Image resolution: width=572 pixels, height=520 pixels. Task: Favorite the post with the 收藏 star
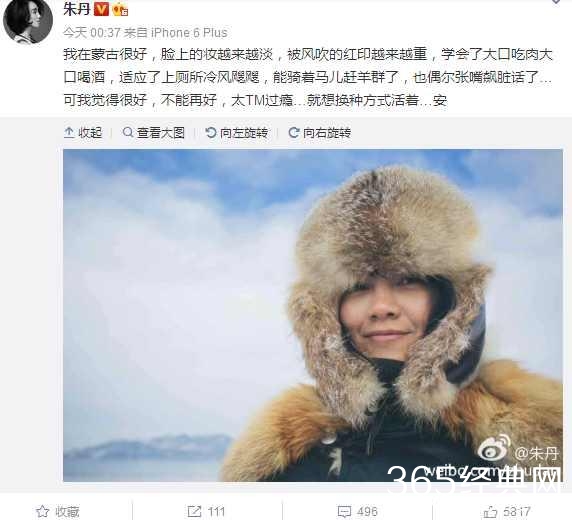point(43,512)
